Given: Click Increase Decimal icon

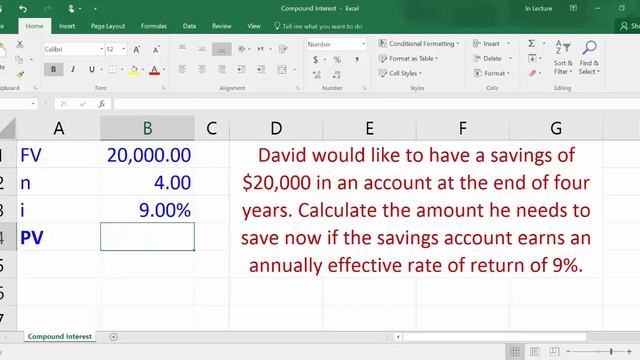Looking at the screenshot, I should (x=316, y=75).
